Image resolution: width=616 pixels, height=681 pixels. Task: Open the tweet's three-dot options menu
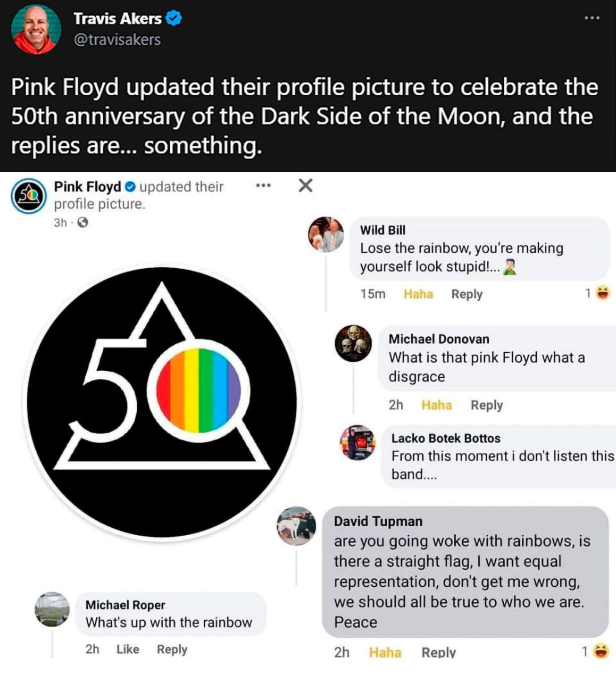pyautogui.click(x=592, y=18)
